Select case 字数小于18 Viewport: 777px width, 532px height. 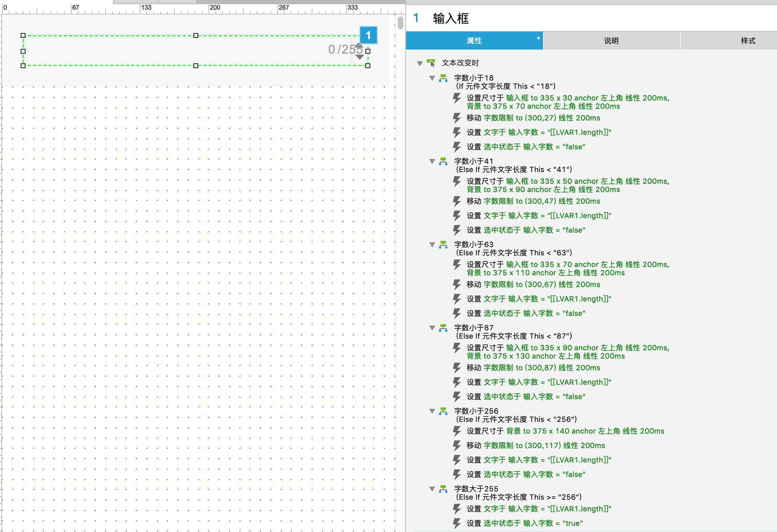[505, 82]
